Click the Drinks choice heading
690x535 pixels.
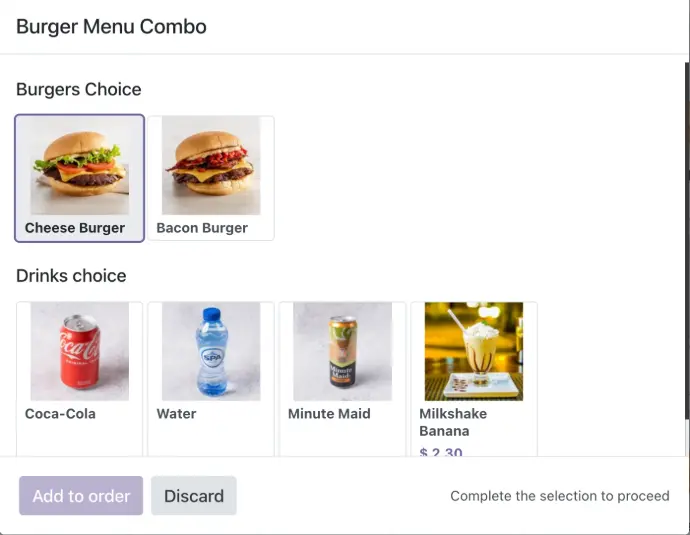[71, 276]
